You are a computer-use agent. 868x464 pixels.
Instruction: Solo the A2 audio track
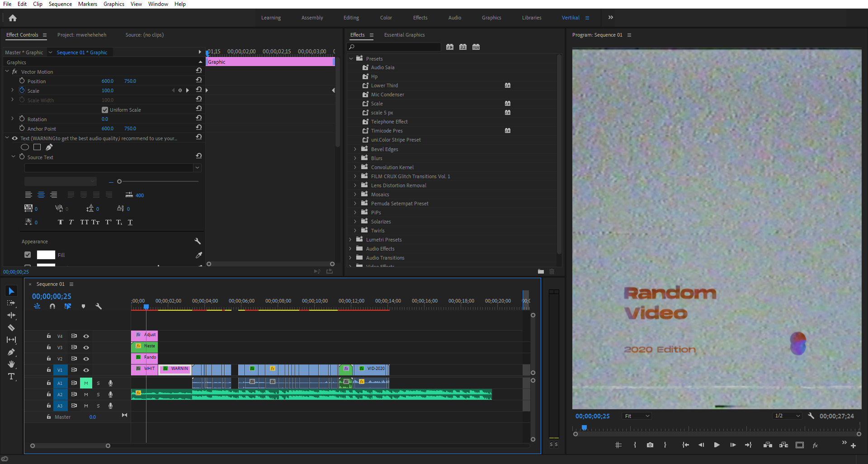(x=98, y=394)
